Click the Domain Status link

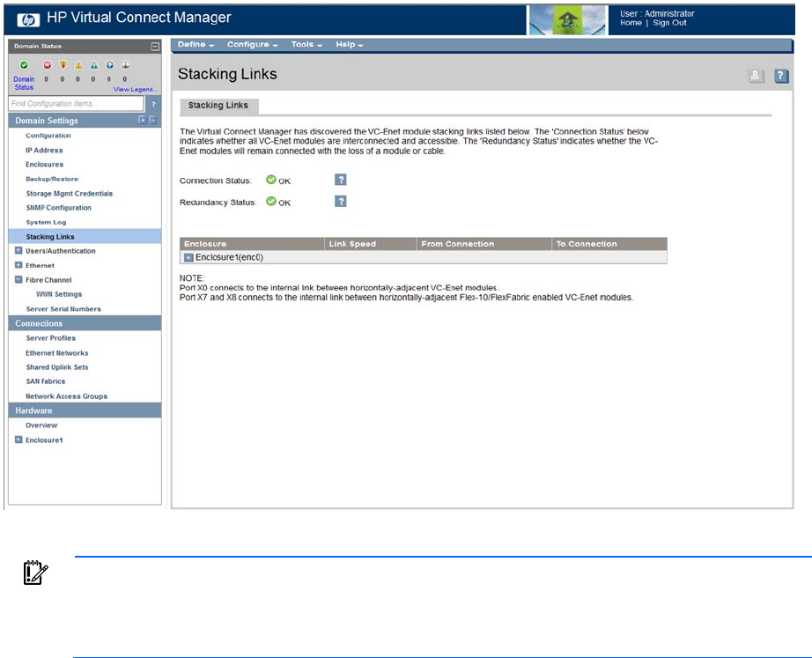pyautogui.click(x=24, y=84)
